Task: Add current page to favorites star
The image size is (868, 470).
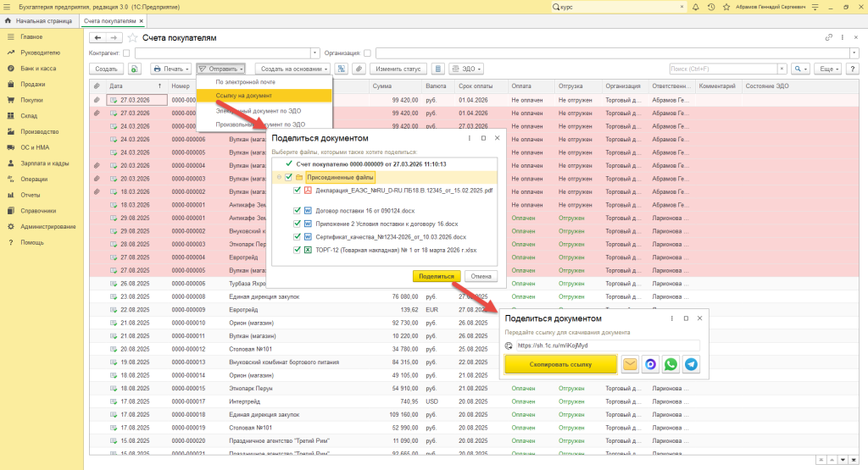Action: click(x=132, y=38)
